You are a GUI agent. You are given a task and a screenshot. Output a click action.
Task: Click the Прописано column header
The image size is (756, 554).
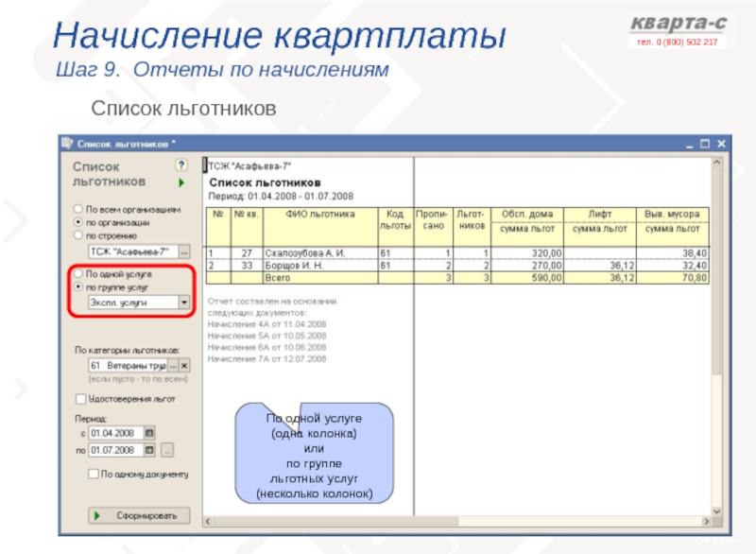point(433,227)
